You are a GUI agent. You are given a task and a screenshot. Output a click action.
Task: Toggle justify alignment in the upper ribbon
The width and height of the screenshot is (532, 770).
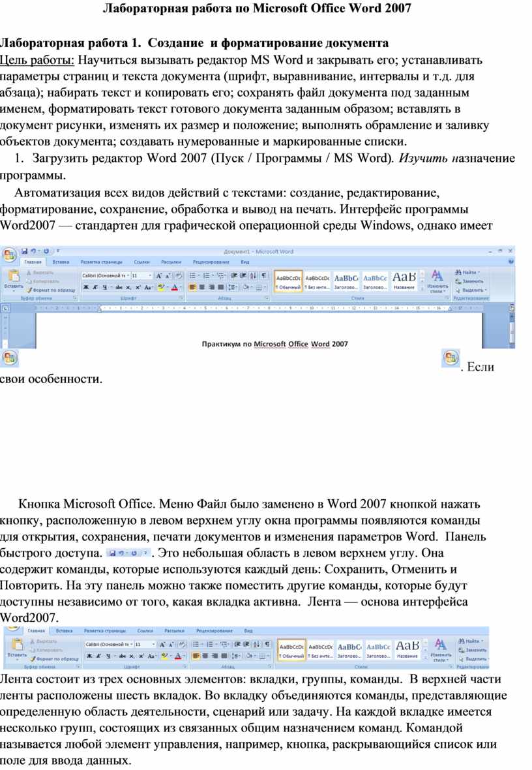point(221,287)
